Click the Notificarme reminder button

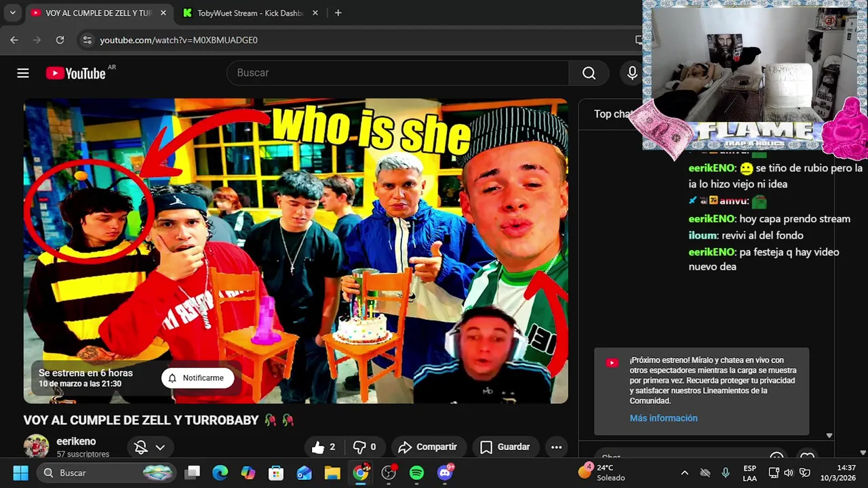click(197, 378)
